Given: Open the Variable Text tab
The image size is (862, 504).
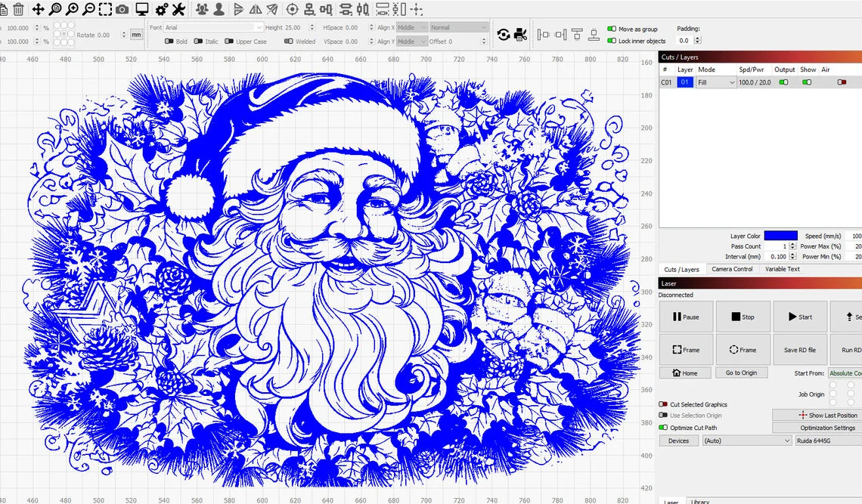Looking at the screenshot, I should point(782,269).
